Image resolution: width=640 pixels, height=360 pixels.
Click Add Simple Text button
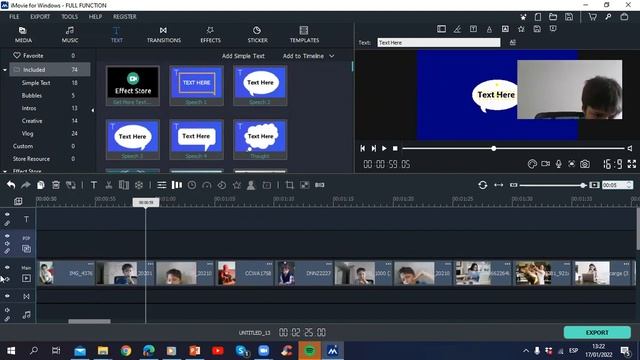(x=243, y=56)
